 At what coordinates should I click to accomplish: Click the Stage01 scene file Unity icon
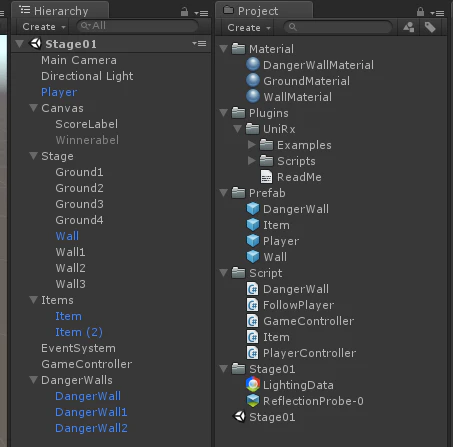[239, 417]
